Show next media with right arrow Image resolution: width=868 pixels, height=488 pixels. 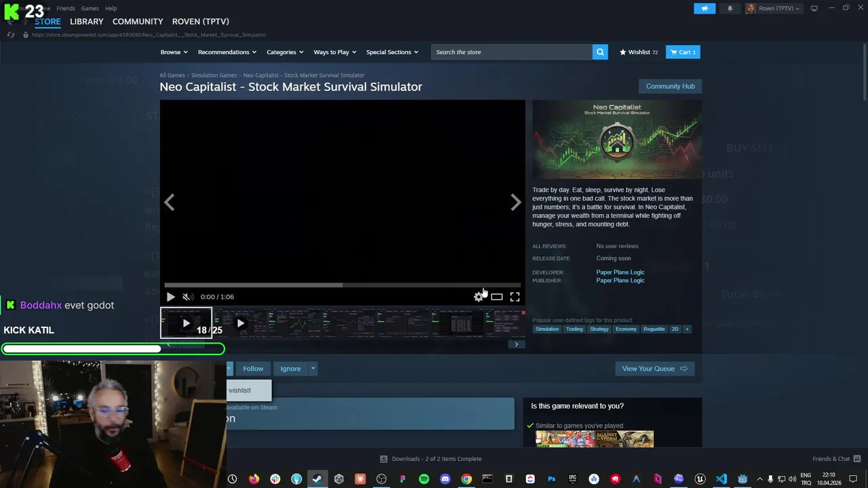coord(515,202)
